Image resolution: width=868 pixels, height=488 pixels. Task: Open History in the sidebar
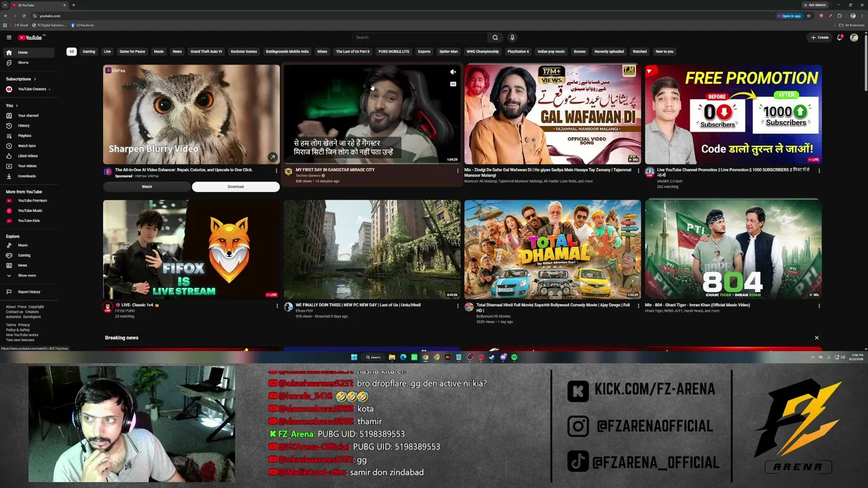point(28,125)
